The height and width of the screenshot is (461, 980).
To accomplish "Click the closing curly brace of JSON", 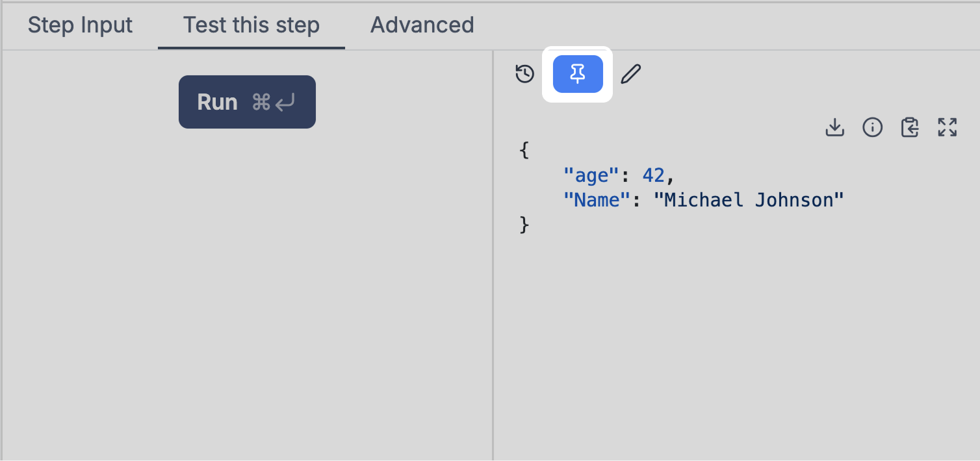I will click(x=525, y=225).
